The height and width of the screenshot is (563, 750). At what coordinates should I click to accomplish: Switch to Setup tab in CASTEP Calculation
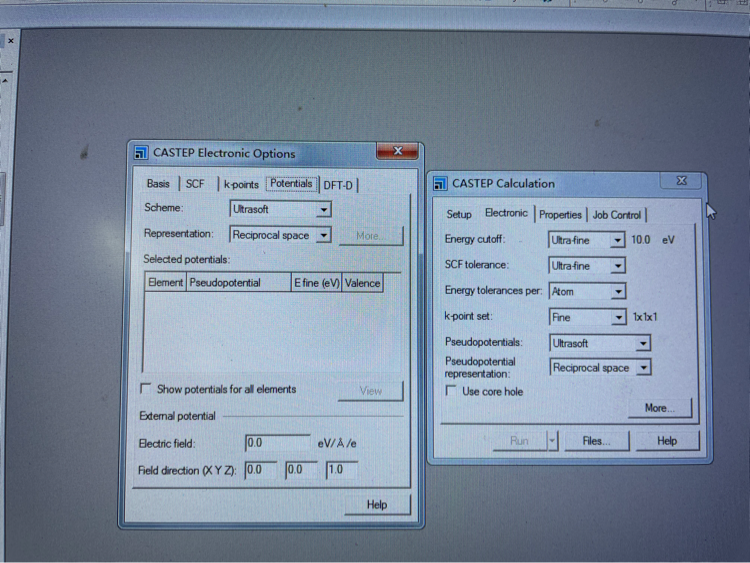tap(459, 214)
